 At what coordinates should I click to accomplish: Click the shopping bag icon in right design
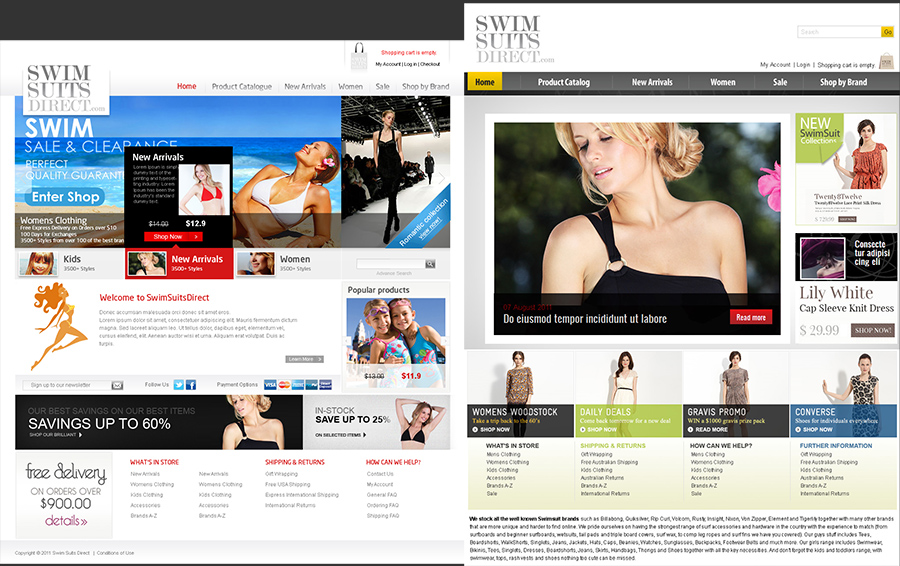click(887, 61)
